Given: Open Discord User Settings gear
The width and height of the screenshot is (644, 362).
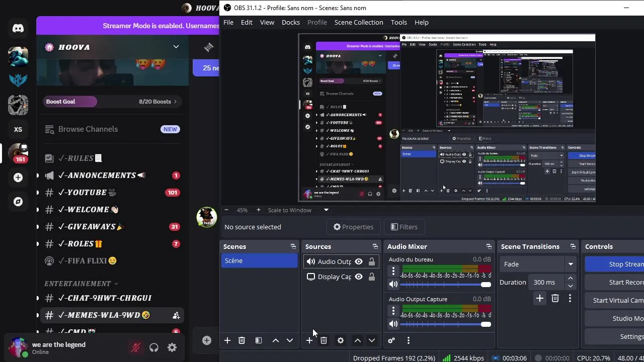Looking at the screenshot, I should (172, 347).
